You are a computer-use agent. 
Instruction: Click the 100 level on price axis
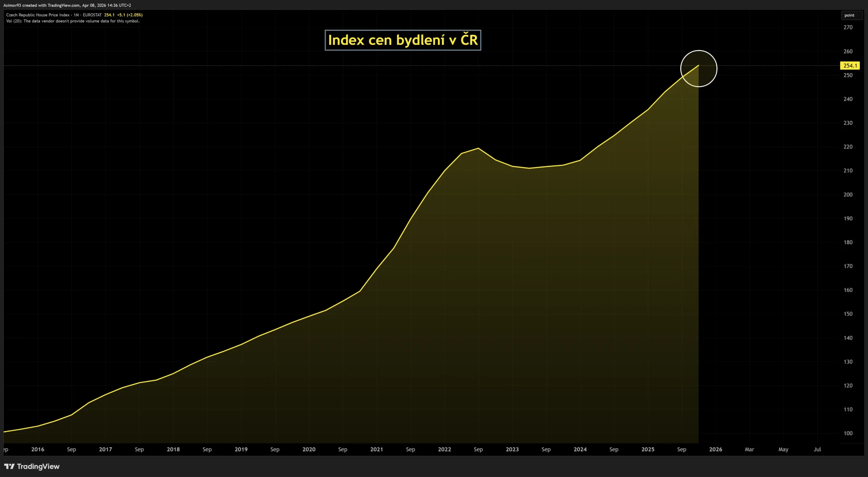coord(848,433)
